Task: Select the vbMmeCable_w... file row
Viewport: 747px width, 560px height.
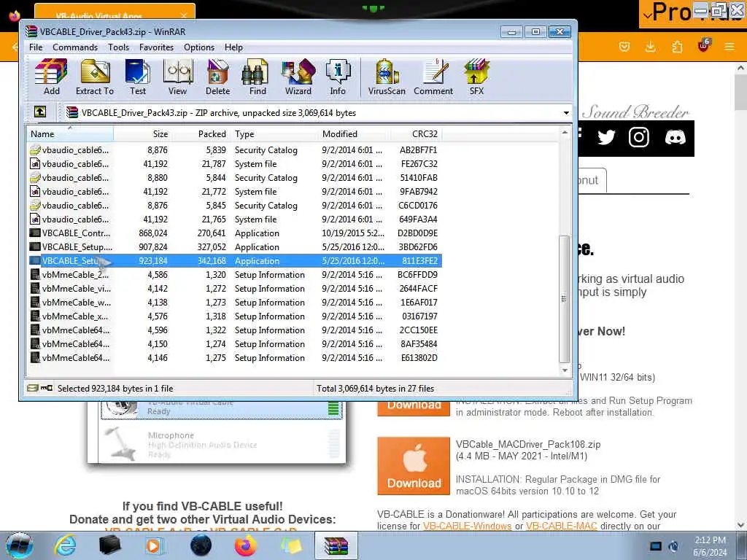Action: coord(234,303)
